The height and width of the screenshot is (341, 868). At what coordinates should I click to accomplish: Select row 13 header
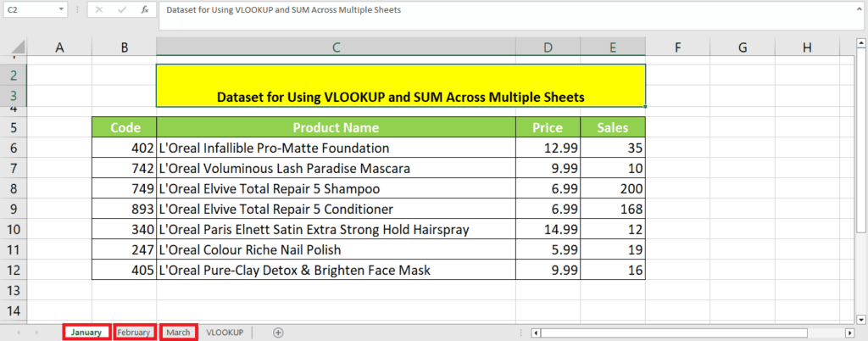tap(14, 290)
